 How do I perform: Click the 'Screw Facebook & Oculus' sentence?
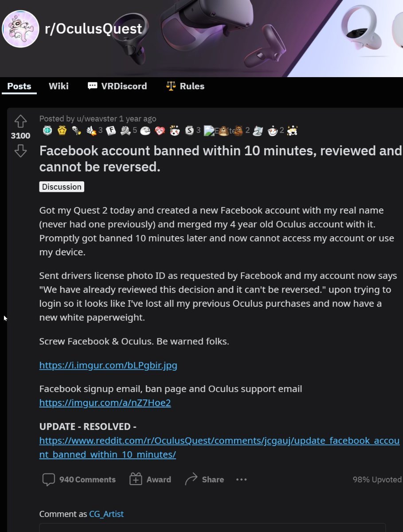point(134,342)
